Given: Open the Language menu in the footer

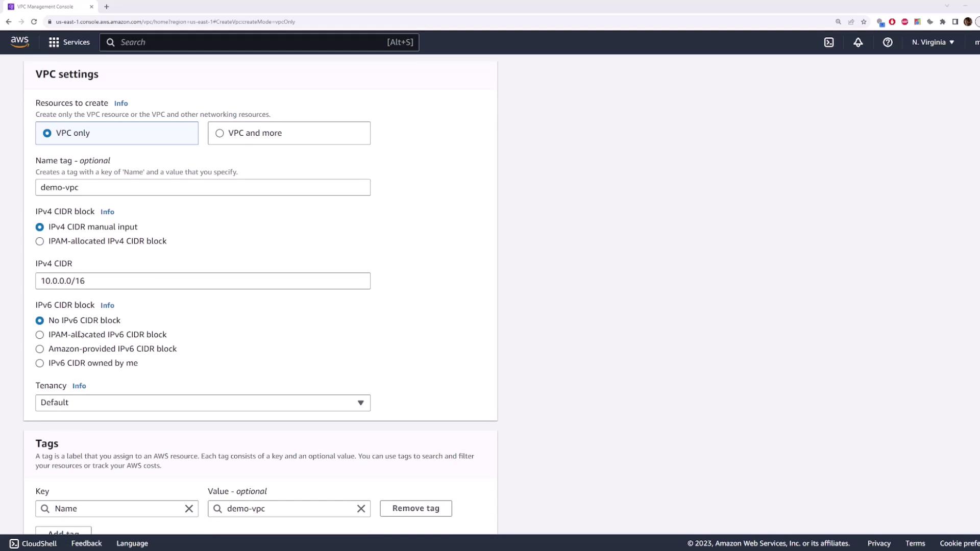Looking at the screenshot, I should [132, 543].
